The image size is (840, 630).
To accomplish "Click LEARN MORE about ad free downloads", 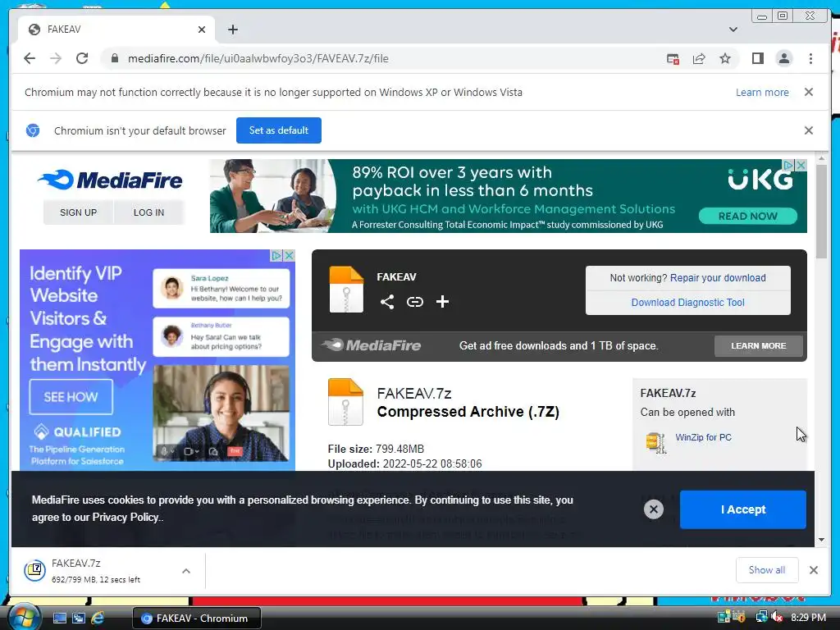I will tap(759, 346).
